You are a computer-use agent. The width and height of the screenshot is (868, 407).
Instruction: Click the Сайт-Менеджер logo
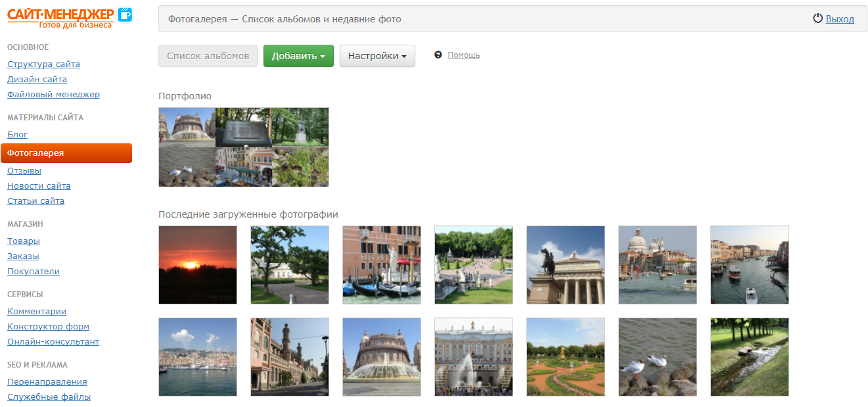point(70,17)
